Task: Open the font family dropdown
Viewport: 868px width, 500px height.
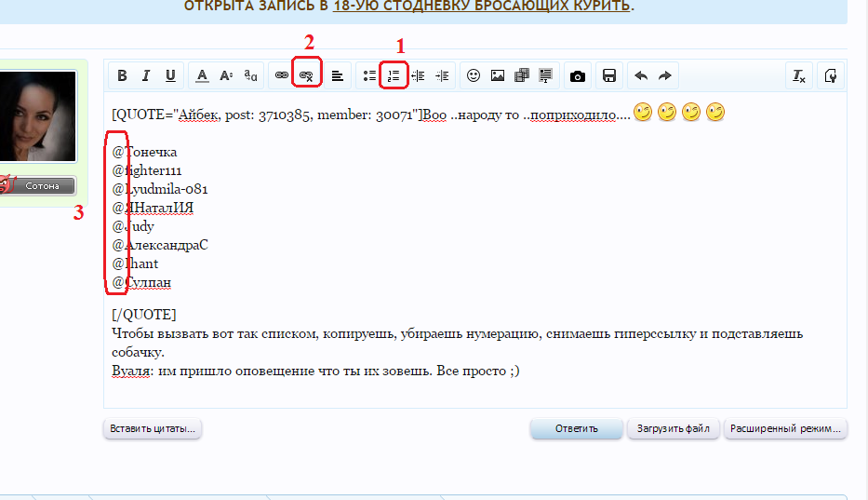Action: click(250, 76)
